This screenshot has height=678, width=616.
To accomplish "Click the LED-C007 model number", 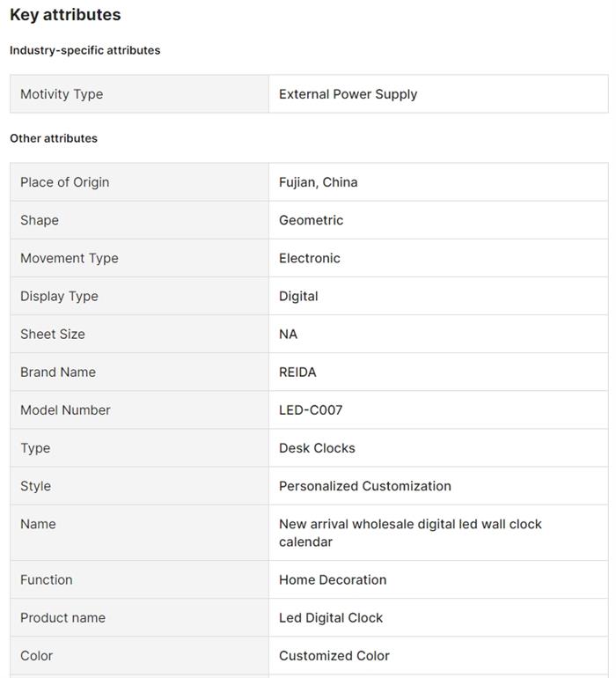I will pos(311,409).
